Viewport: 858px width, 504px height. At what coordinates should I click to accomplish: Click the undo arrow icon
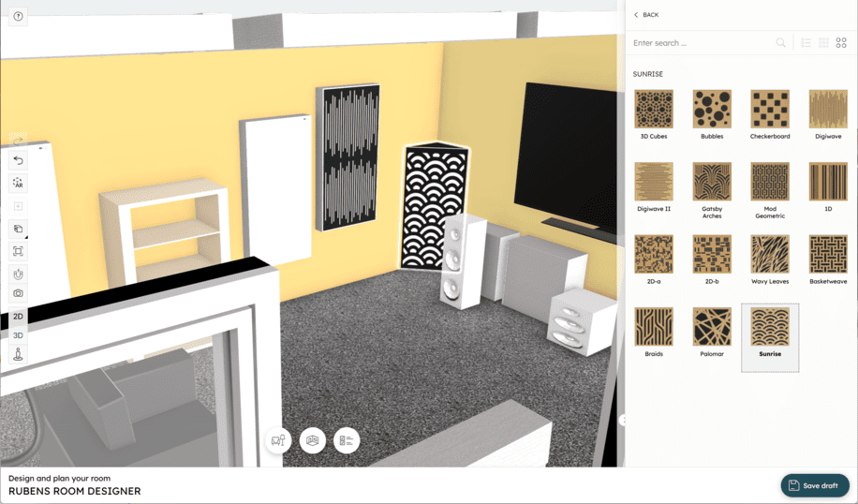(18, 160)
